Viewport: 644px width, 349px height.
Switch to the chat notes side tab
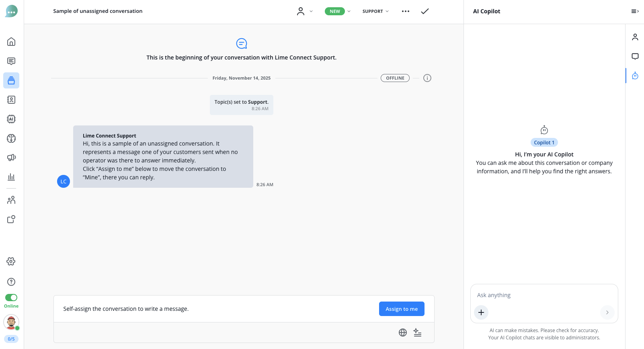[635, 56]
